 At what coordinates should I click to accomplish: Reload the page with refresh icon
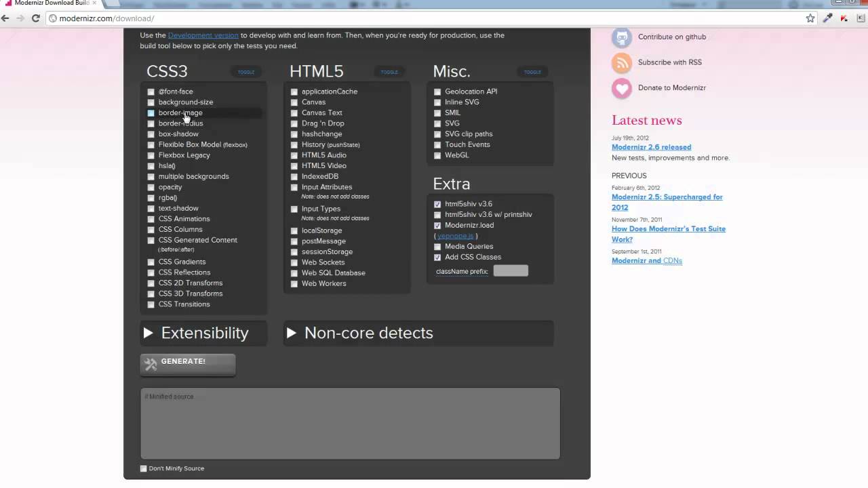coord(36,18)
